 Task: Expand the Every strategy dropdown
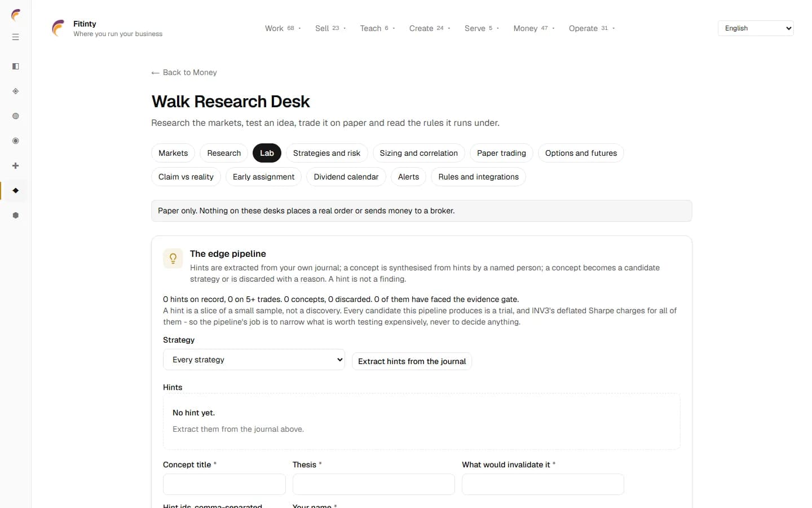(x=254, y=360)
